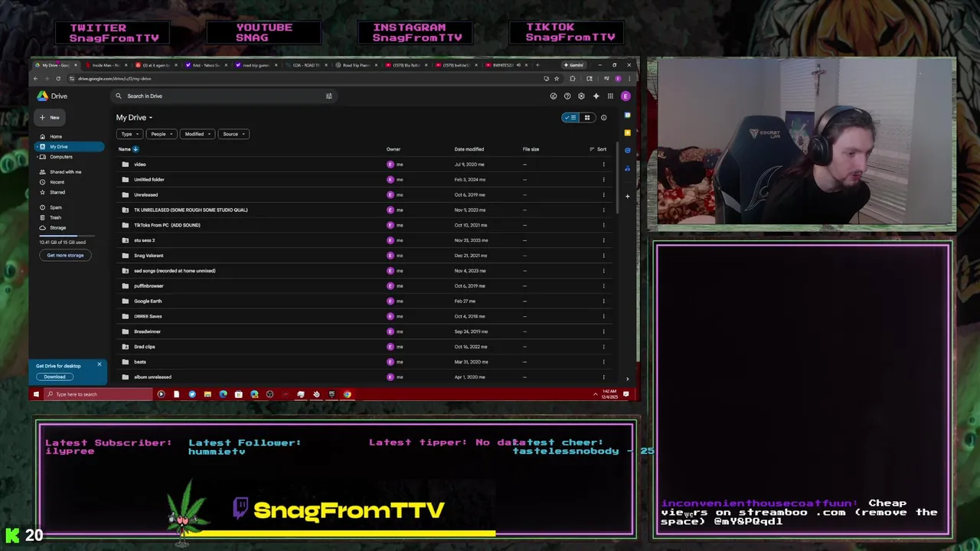This screenshot has width=980, height=551.
Task: Open Tasks in the Drive side panel
Action: point(627,150)
